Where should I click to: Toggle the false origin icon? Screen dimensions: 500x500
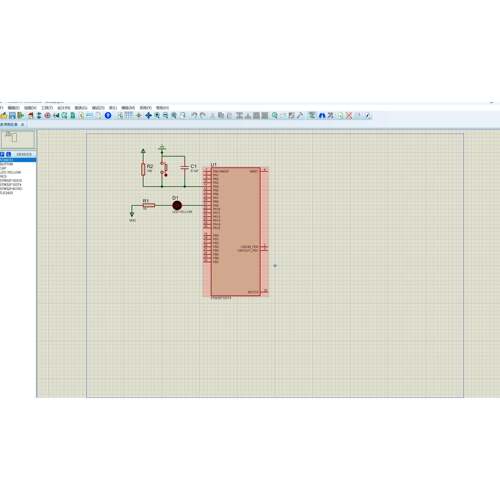(139, 116)
